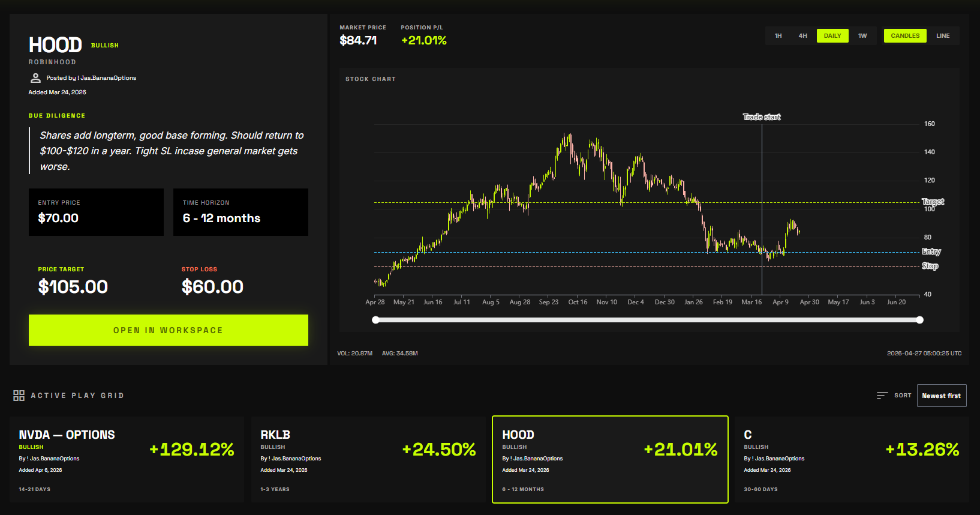The image size is (980, 515).
Task: Click the +129.12% return on NVDA card
Action: pos(192,450)
